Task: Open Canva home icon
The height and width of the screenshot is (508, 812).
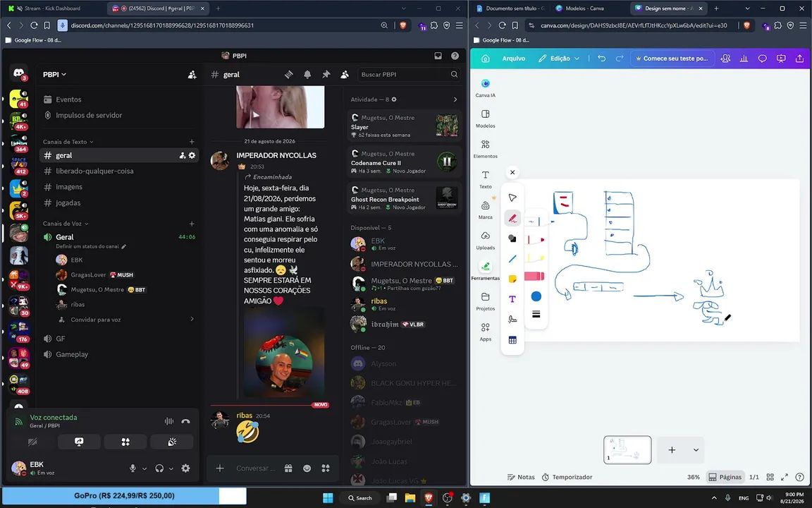Action: point(485,59)
